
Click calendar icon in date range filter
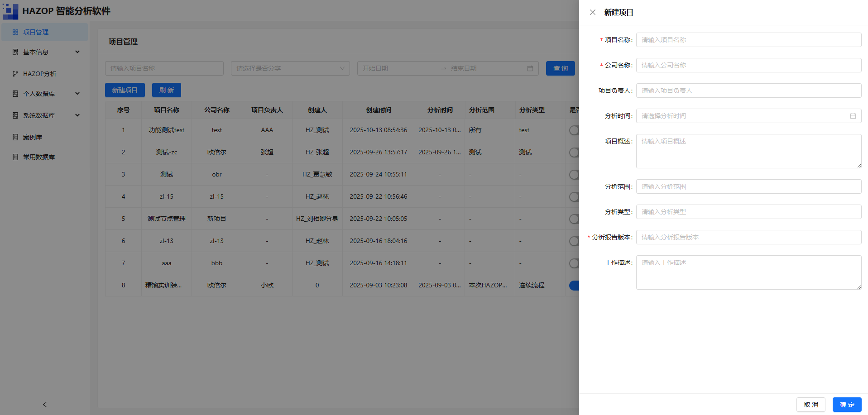coord(530,68)
